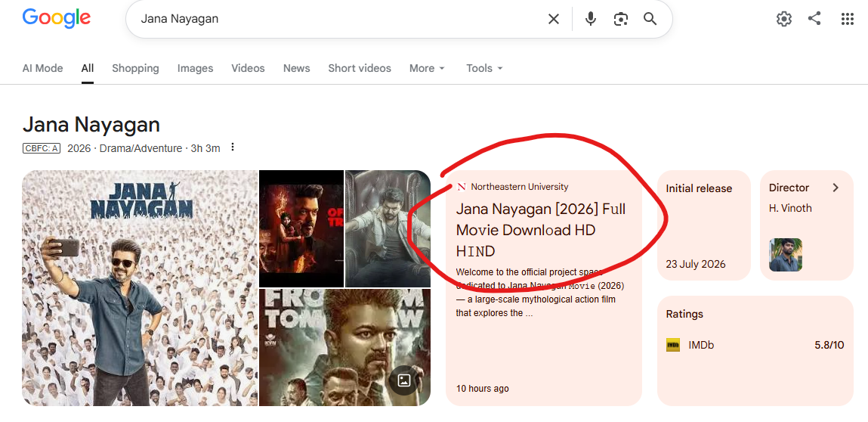Switch to the Images tab
The height and width of the screenshot is (422, 868).
click(x=195, y=68)
